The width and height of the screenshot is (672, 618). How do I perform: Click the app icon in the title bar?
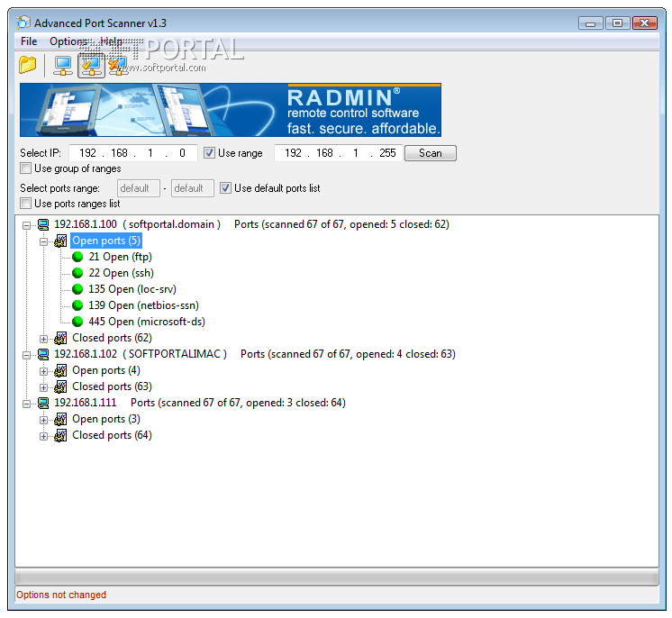point(23,23)
